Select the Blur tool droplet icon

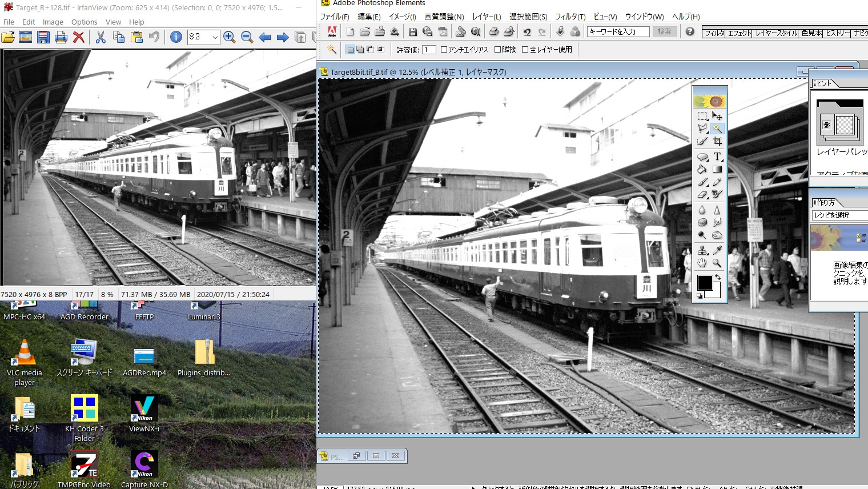click(x=702, y=210)
